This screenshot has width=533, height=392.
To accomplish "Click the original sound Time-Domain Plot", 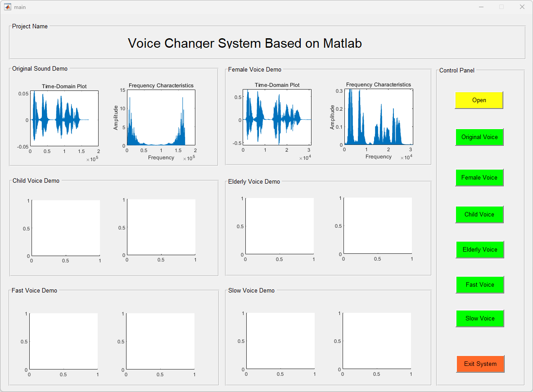I will coord(64,118).
